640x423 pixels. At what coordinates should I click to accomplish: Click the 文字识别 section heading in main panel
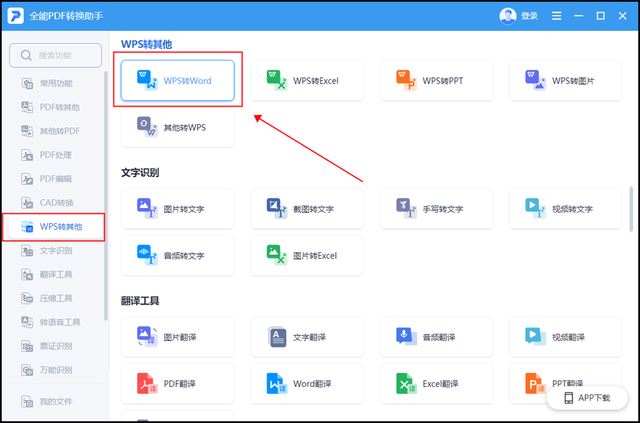(x=140, y=173)
